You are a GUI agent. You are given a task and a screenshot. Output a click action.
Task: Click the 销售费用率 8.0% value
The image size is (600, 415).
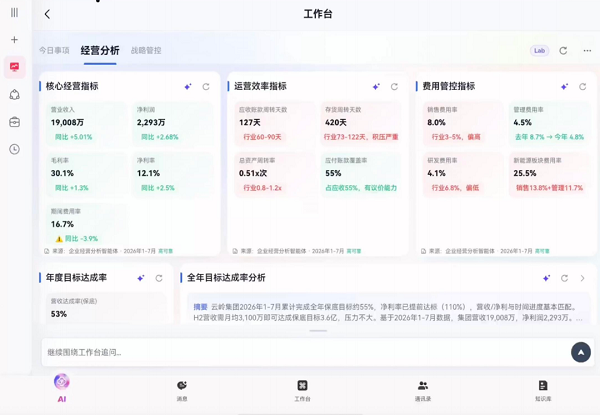(x=437, y=122)
